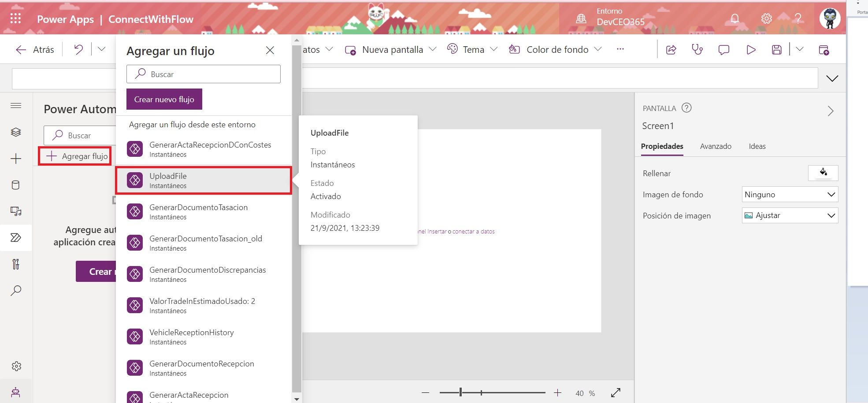Open the Rellenar color picker
Screen dimensions: 868x403
pos(823,173)
